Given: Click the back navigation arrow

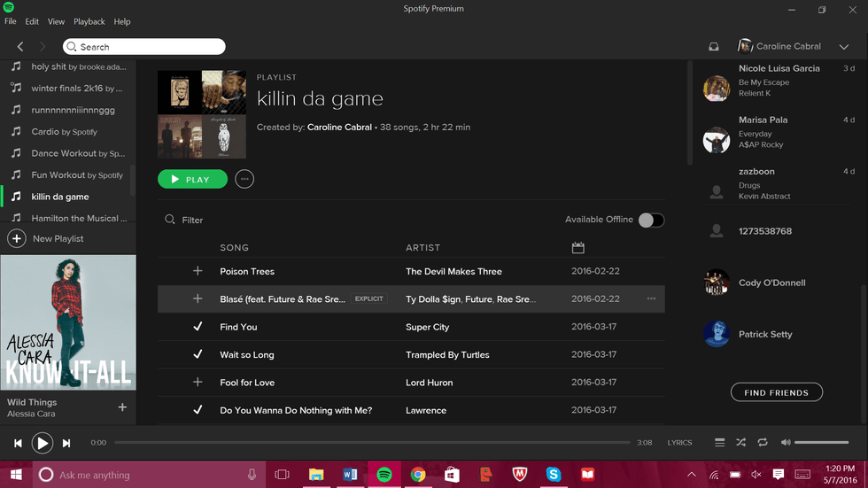Looking at the screenshot, I should click(x=20, y=46).
